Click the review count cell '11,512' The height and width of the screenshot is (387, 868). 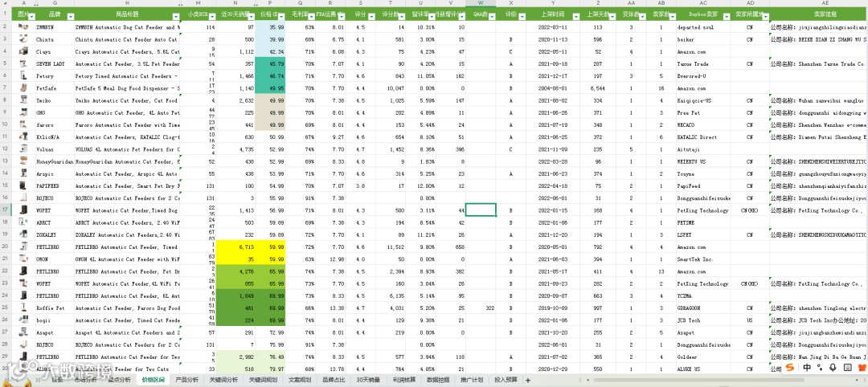pyautogui.click(x=391, y=246)
